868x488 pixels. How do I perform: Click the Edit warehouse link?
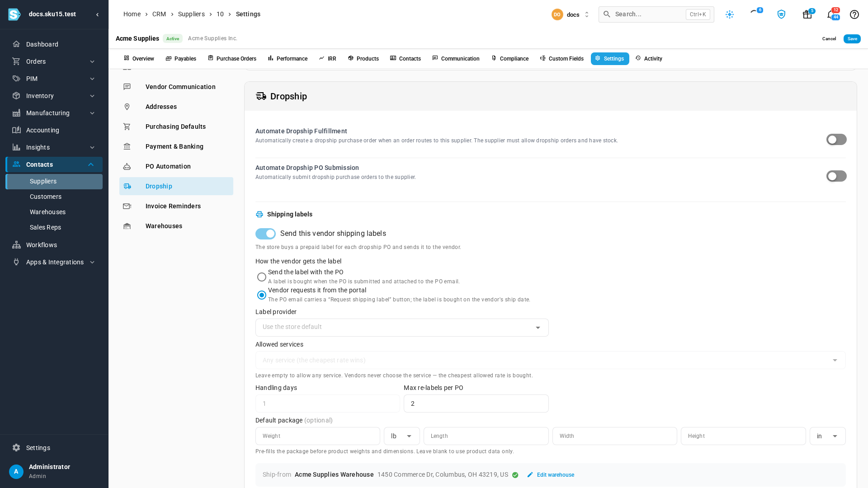tap(551, 475)
